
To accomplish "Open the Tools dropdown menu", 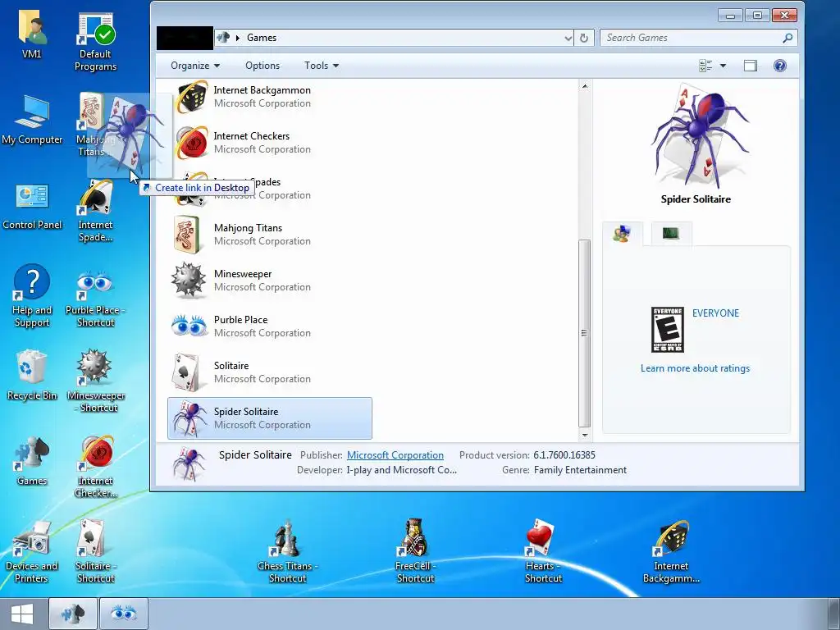I will coord(322,66).
